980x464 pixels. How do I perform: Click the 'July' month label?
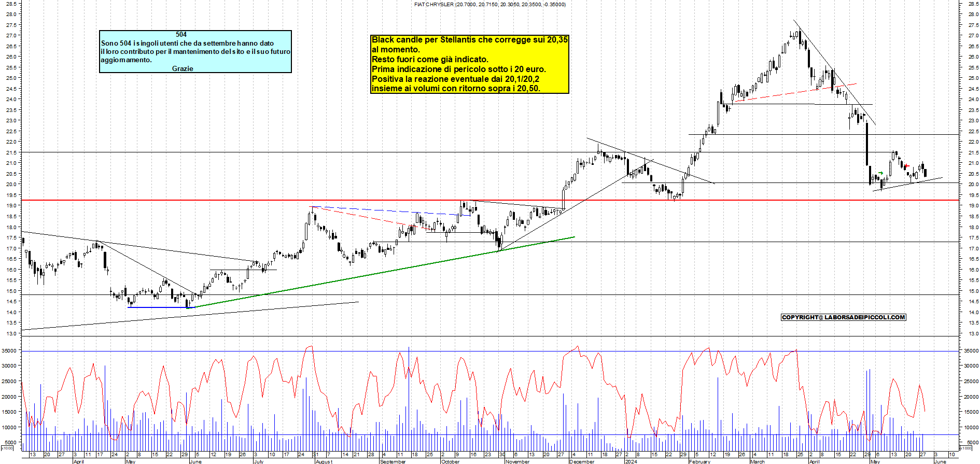259,461
